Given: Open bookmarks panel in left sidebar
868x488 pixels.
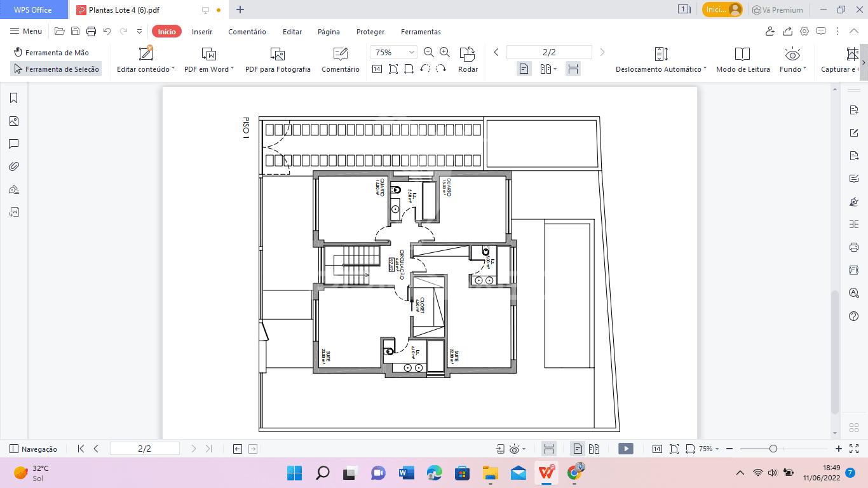Looking at the screenshot, I should point(13,98).
